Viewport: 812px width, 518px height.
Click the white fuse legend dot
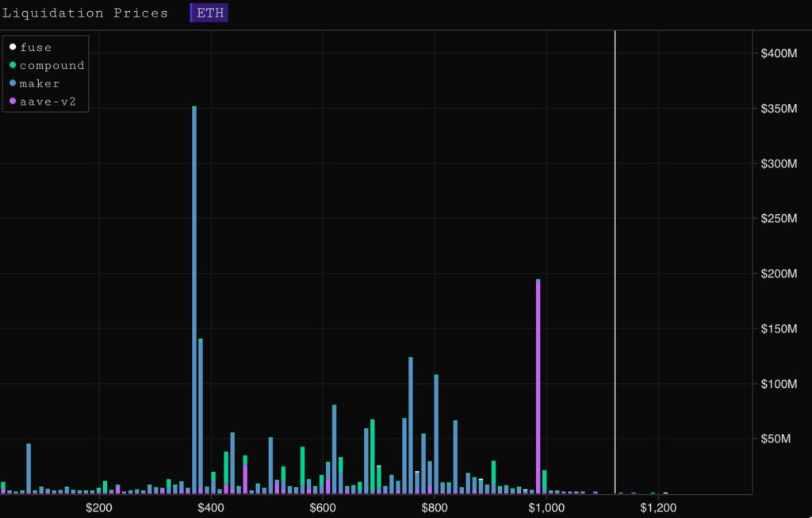pyautogui.click(x=13, y=47)
